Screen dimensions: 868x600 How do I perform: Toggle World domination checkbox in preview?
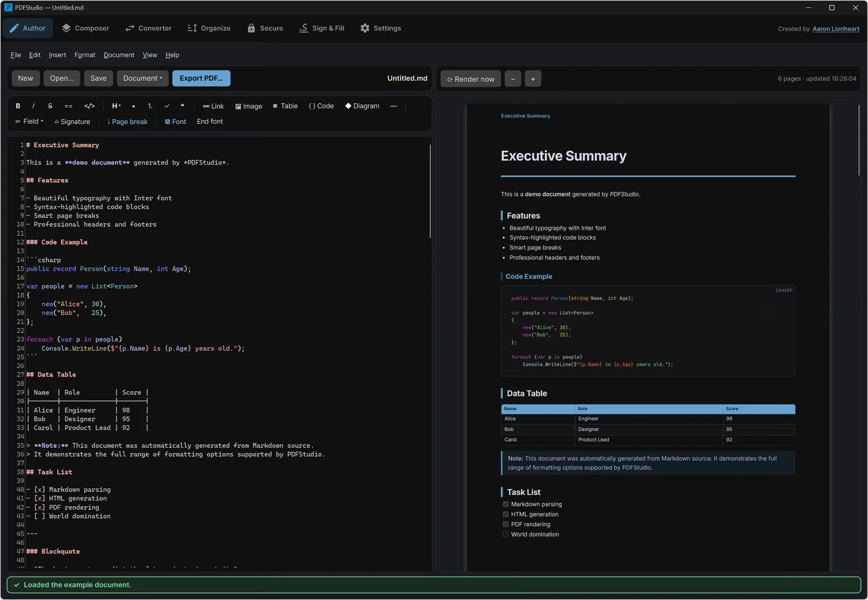(506, 534)
